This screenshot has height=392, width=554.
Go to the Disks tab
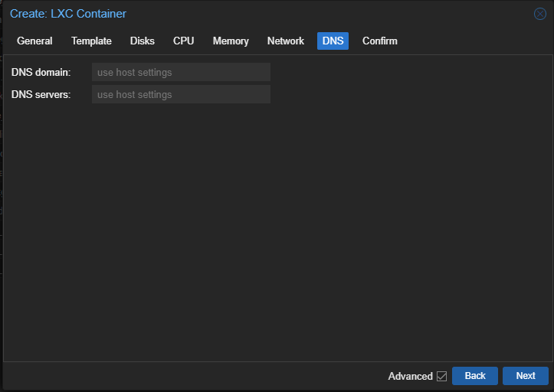click(143, 41)
